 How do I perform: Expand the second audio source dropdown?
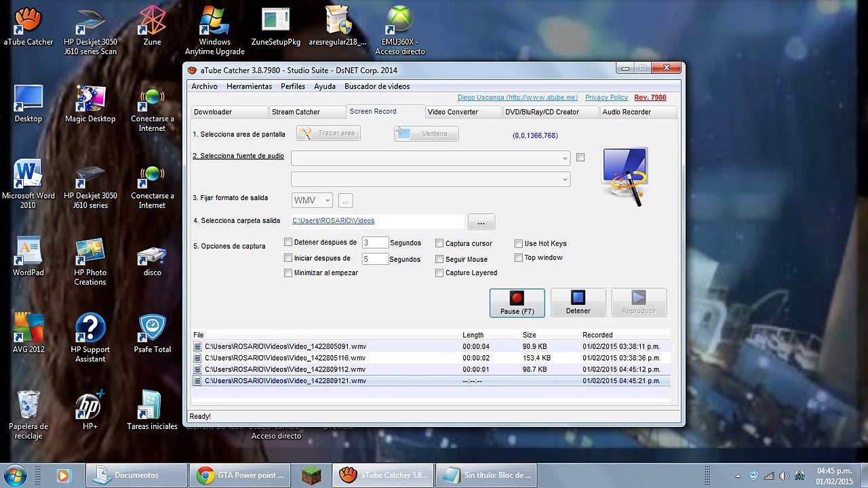564,180
